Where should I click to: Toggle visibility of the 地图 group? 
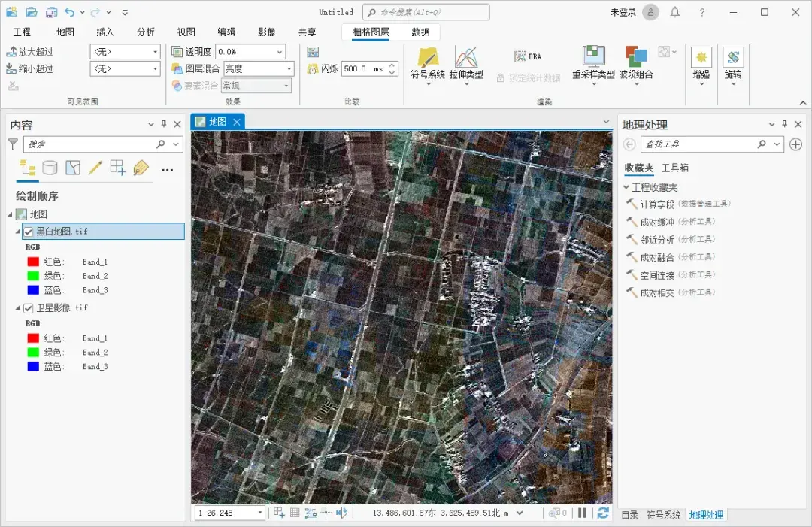click(x=21, y=214)
